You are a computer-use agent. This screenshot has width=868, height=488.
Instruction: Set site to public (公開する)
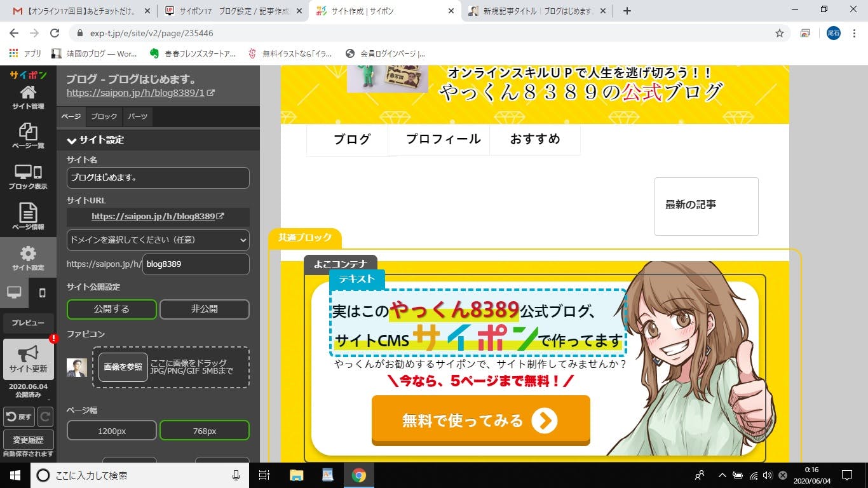point(112,309)
